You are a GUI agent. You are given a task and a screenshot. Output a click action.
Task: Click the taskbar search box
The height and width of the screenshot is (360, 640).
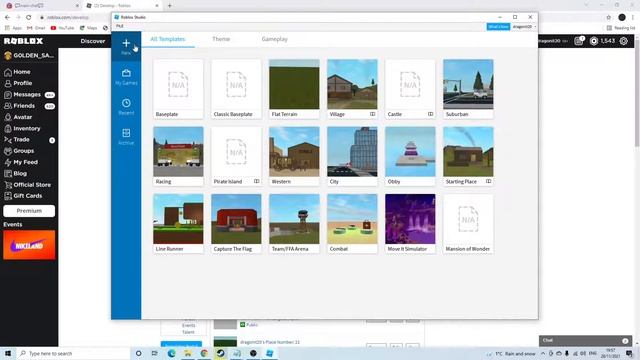click(x=73, y=353)
